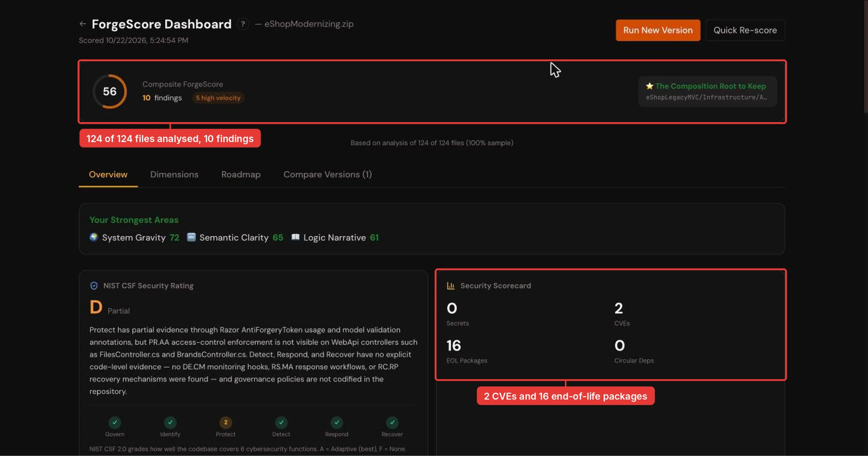The image size is (868, 456).
Task: Open The Composition Root to Keep card
Action: pyautogui.click(x=707, y=91)
